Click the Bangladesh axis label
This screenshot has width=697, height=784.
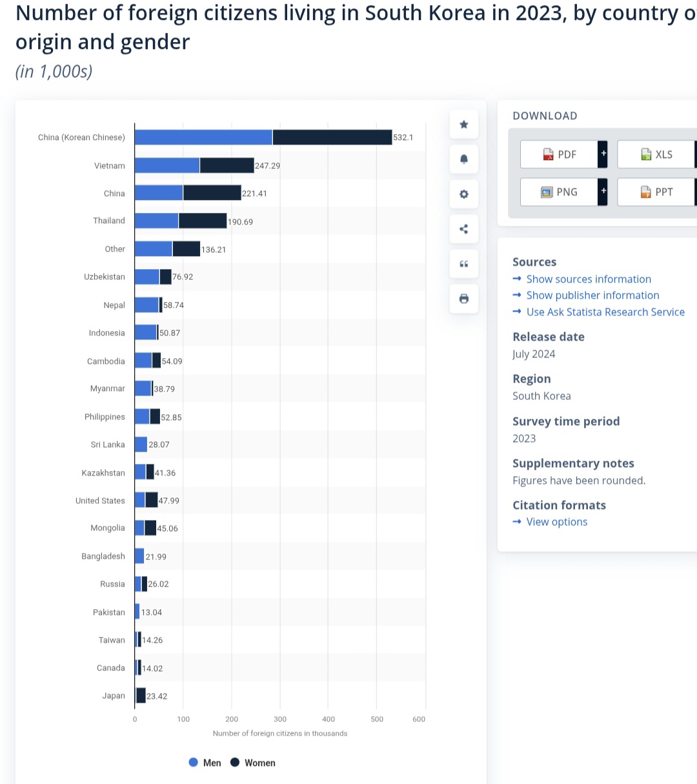(x=103, y=556)
